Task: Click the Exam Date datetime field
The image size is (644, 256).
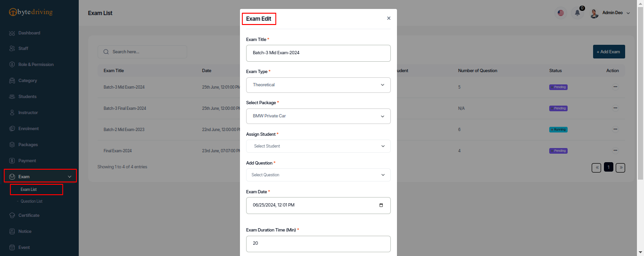Action: 318,205
